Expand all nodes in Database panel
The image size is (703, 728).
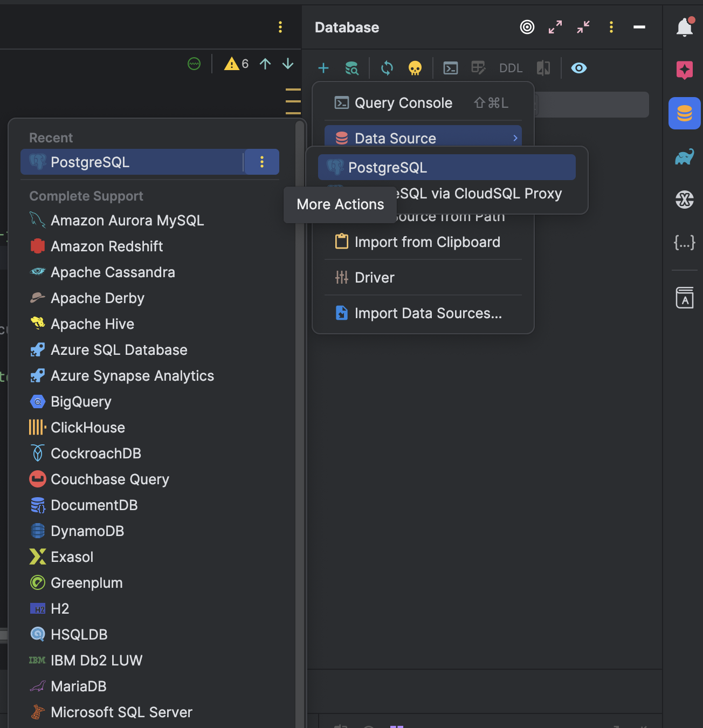pos(555,27)
